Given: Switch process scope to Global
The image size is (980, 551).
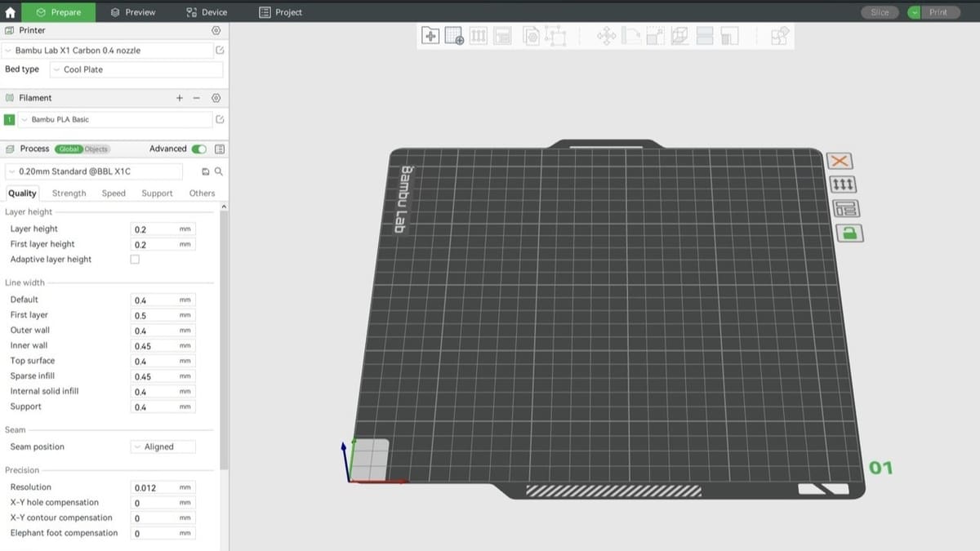Looking at the screenshot, I should point(69,149).
